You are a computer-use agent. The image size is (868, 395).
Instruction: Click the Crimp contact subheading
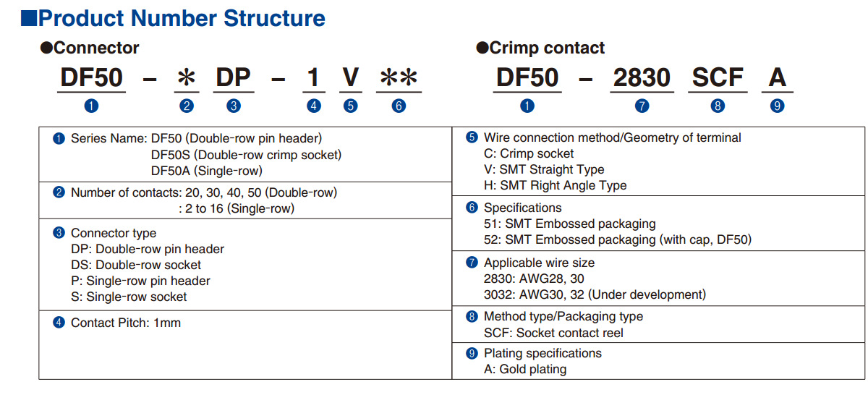pos(547,48)
